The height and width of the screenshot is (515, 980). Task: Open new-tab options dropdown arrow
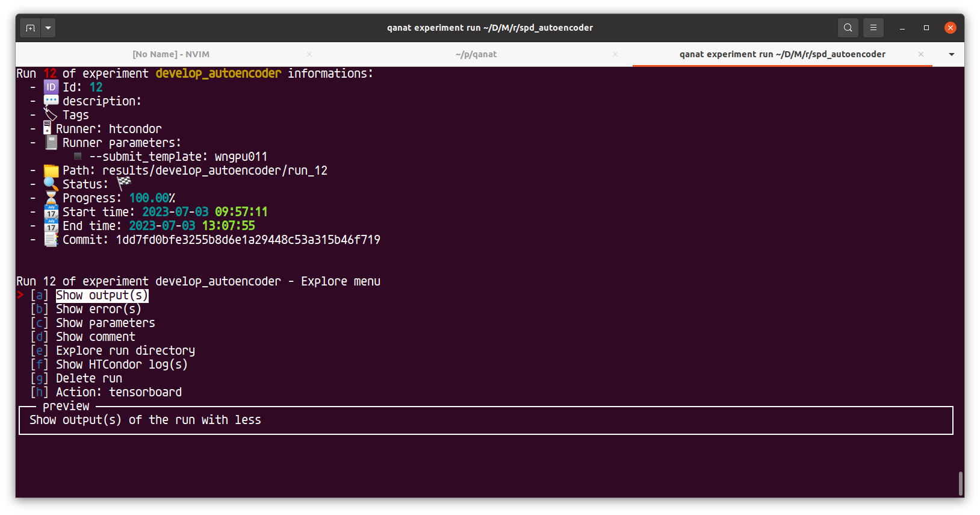click(48, 28)
